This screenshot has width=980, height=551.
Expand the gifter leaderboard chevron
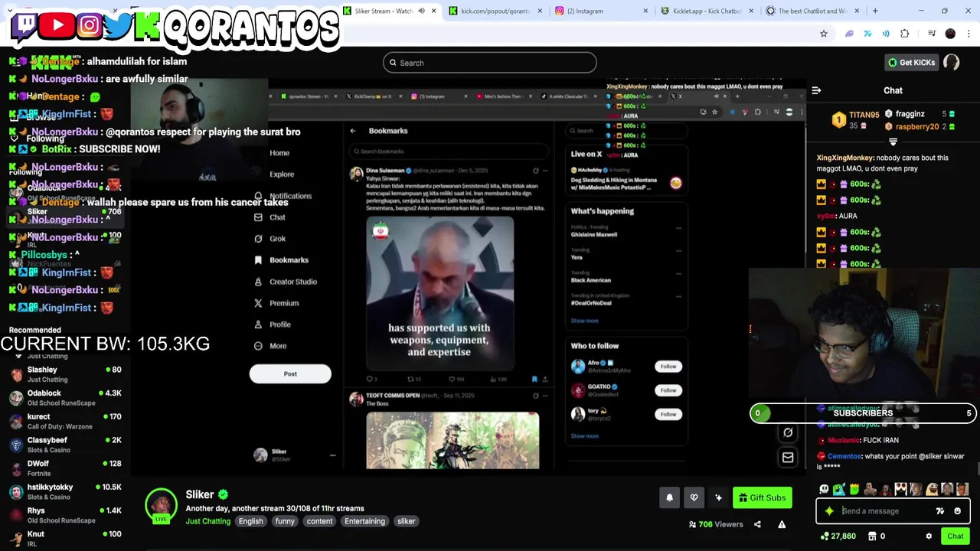(x=893, y=142)
